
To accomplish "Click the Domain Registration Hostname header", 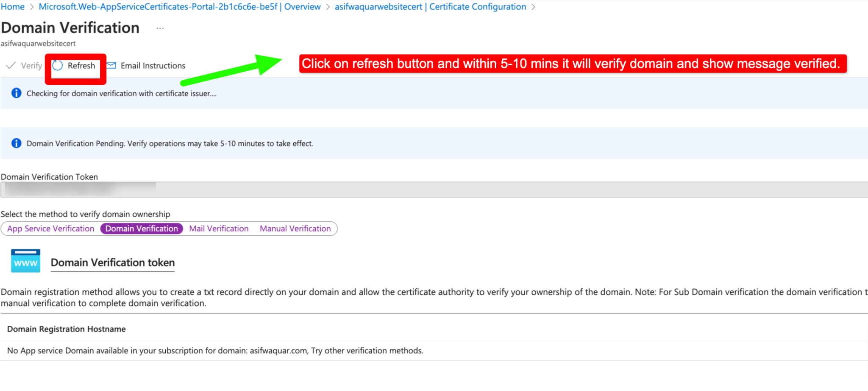I will 67,329.
